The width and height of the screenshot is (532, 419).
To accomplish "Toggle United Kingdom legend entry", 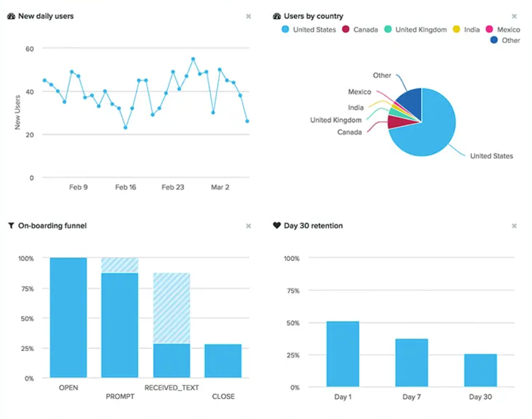I will 415,29.
